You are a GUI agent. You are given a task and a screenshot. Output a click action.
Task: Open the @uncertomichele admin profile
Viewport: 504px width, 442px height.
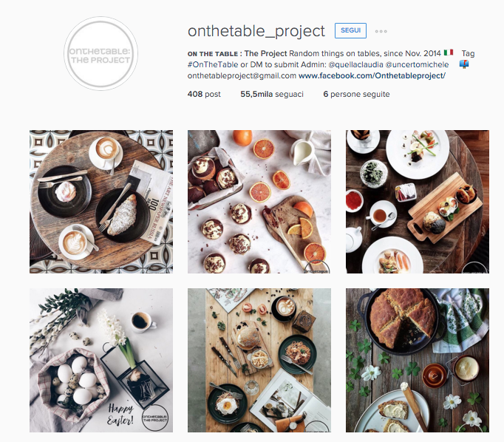(417, 64)
